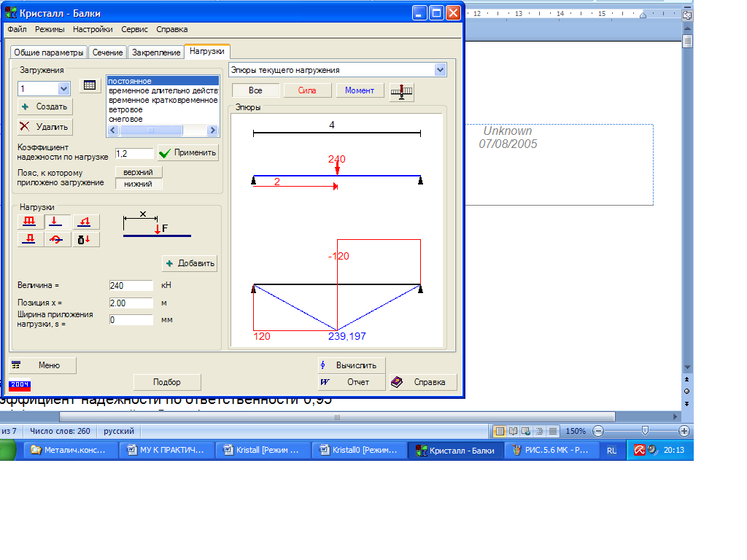Viewport: 747px width, 560px height.
Task: Click Word zoom out minus button
Action: [598, 432]
